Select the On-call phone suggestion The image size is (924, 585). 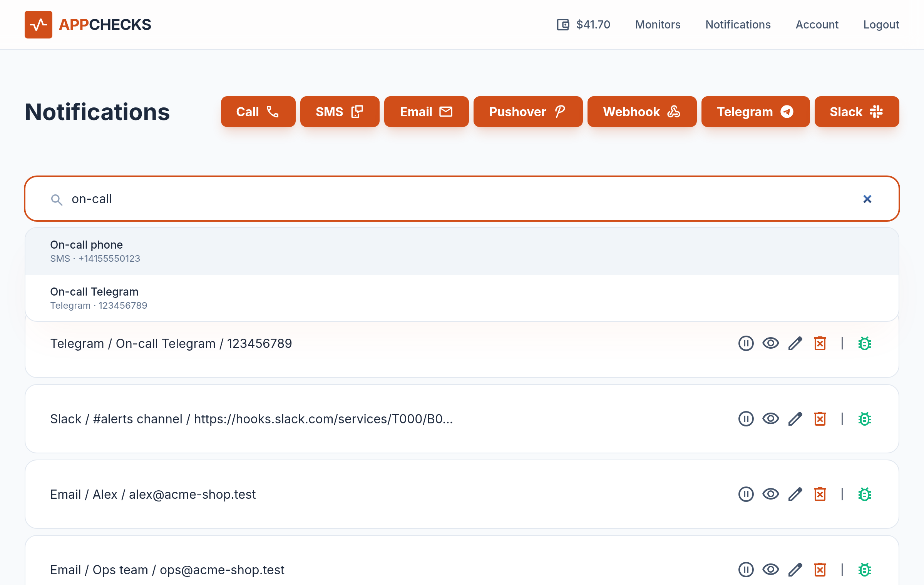coord(462,251)
